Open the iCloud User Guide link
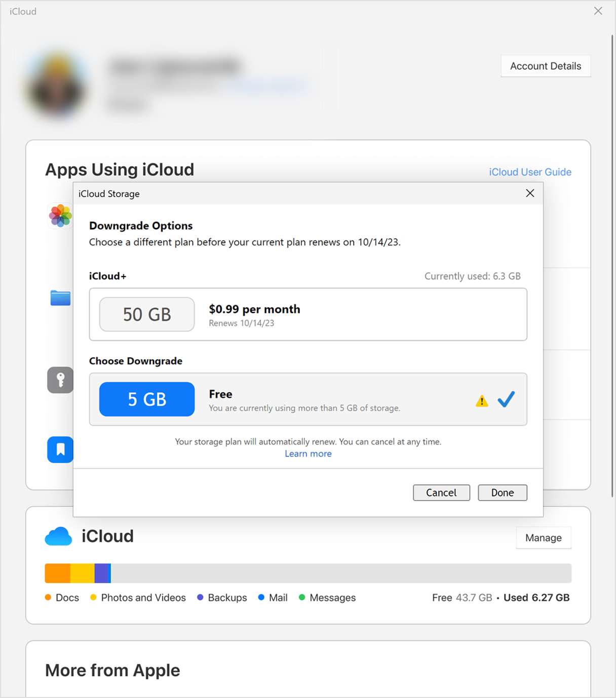 point(530,172)
